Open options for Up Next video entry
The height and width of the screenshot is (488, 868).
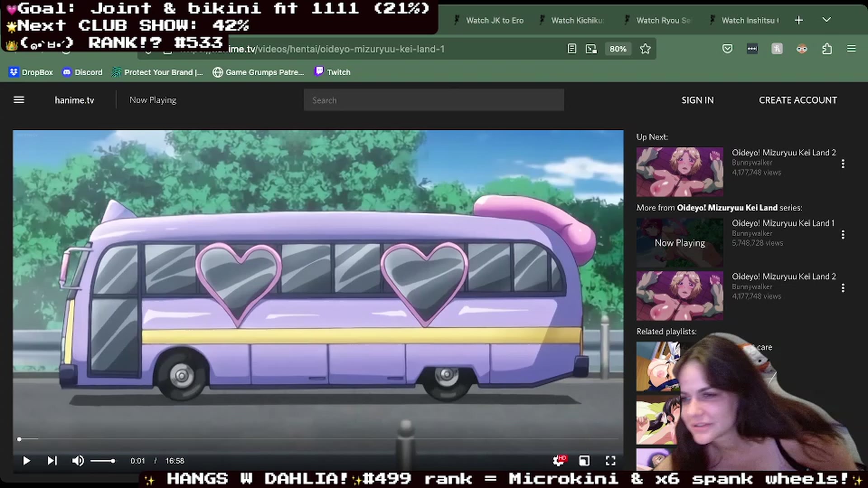(843, 164)
